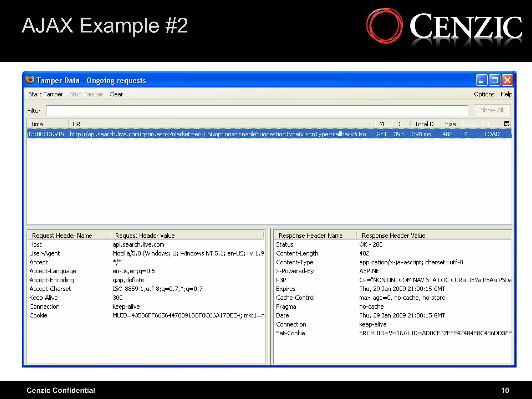The width and height of the screenshot is (532, 399).
Task: Select the Accept-Charset request header
Action: (x=146, y=289)
